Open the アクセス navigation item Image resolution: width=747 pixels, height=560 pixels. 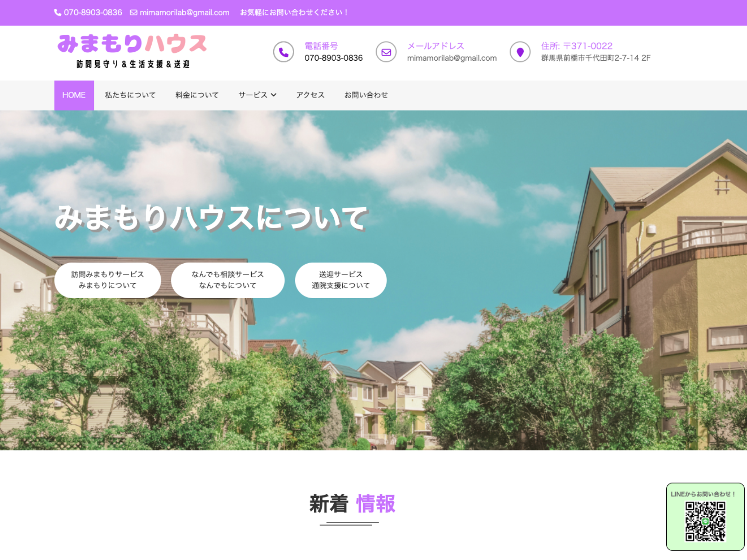[310, 95]
